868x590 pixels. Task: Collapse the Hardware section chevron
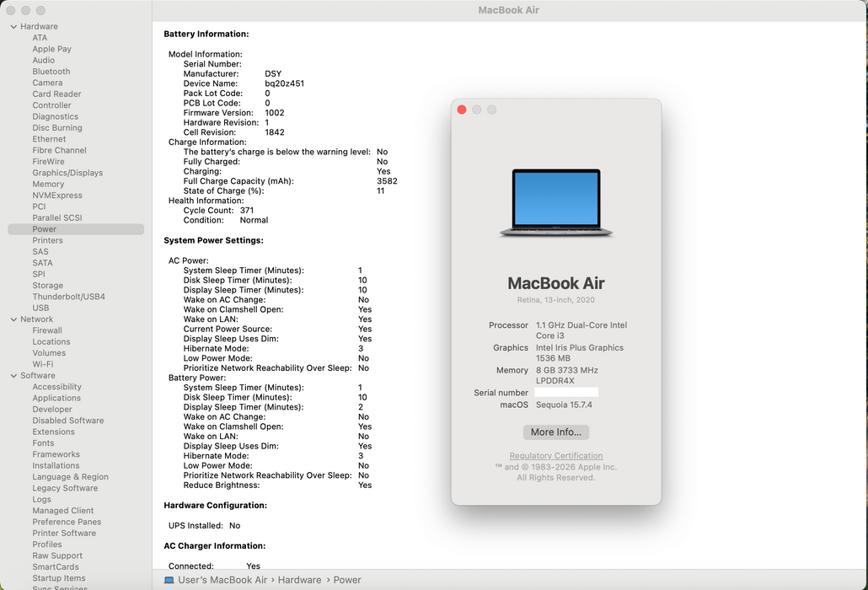pyautogui.click(x=13, y=27)
